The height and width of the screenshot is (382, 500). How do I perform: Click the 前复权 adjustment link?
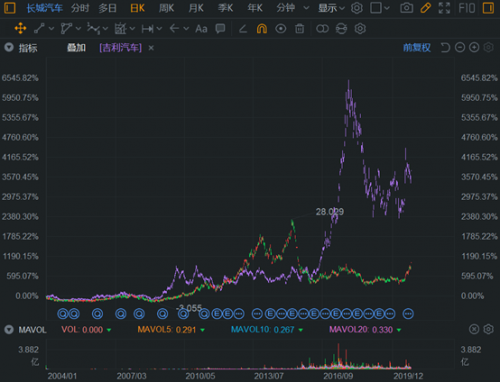click(417, 48)
